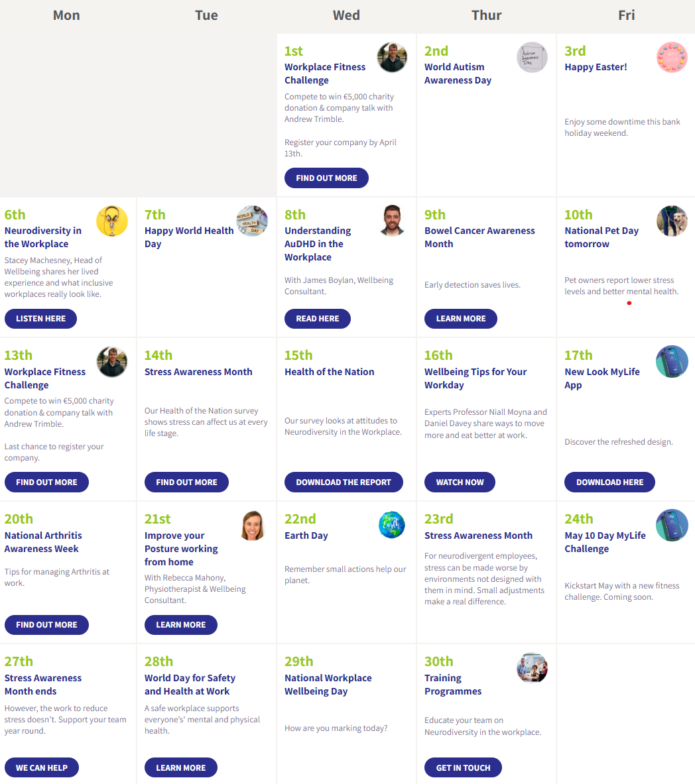Click James Boylan's portrait on the 8th

392,221
